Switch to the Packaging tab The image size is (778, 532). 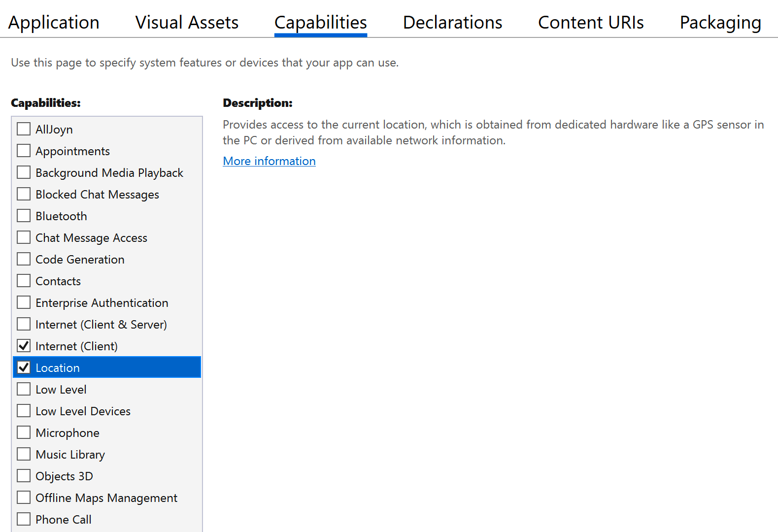pos(720,23)
